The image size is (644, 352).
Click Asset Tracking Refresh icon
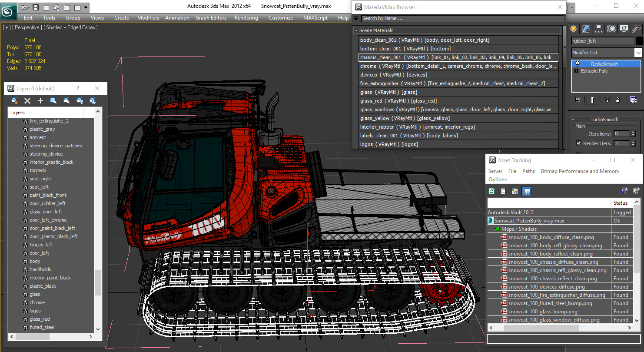[x=491, y=191]
